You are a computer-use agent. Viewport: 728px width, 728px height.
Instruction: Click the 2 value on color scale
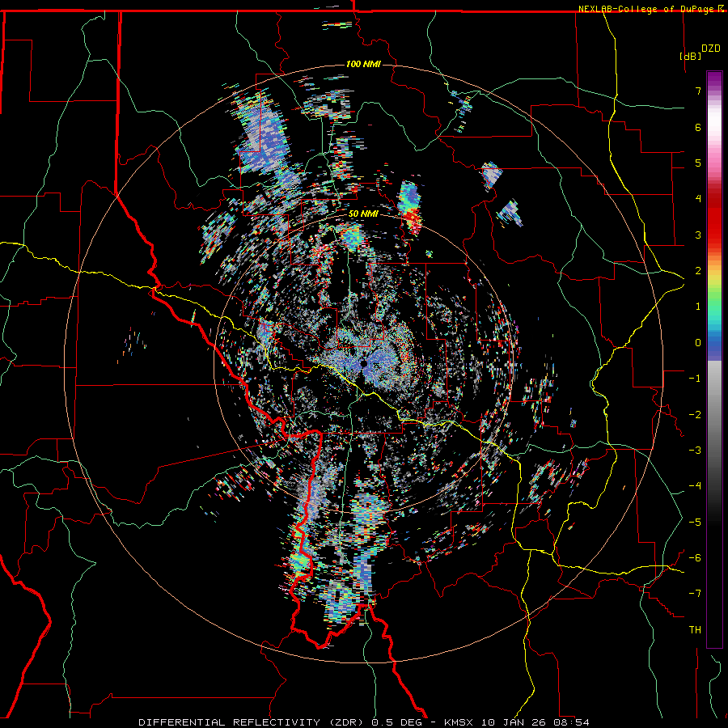pos(698,271)
